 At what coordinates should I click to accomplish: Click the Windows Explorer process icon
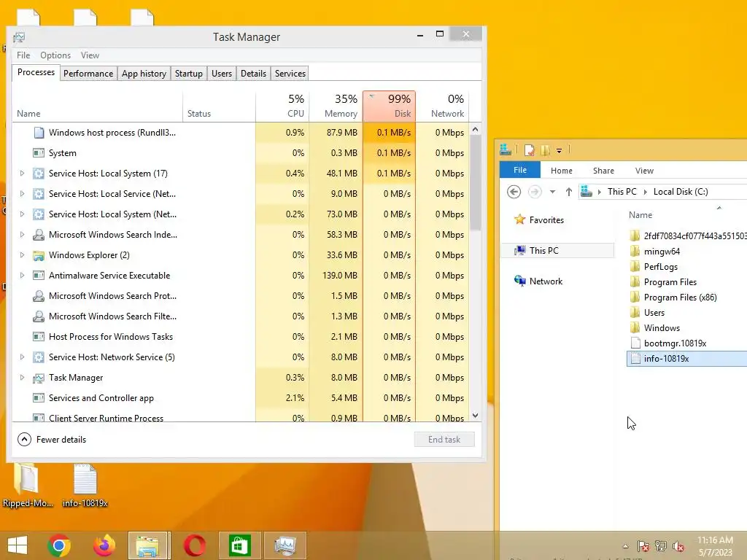click(39, 255)
